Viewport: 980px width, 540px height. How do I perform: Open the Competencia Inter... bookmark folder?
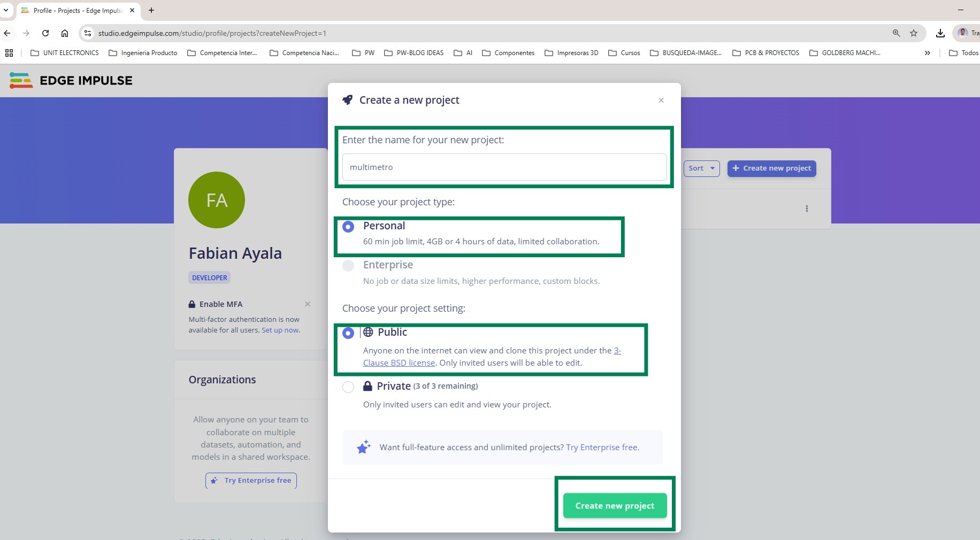click(222, 53)
